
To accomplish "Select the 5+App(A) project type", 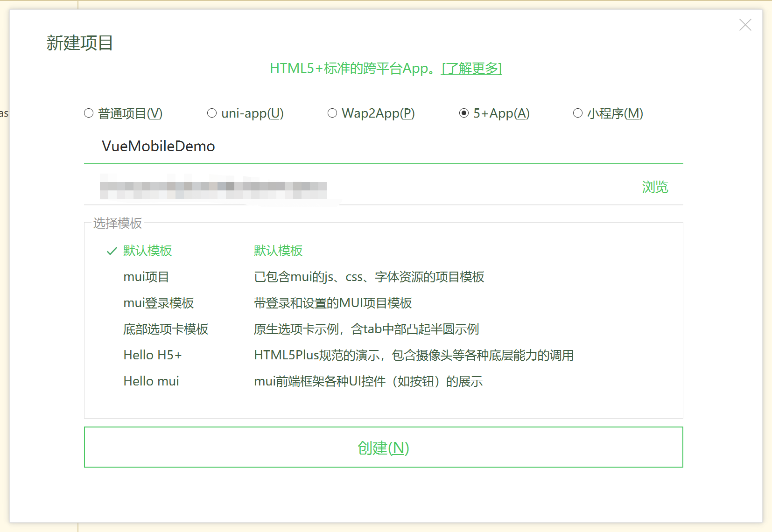I will [x=463, y=113].
